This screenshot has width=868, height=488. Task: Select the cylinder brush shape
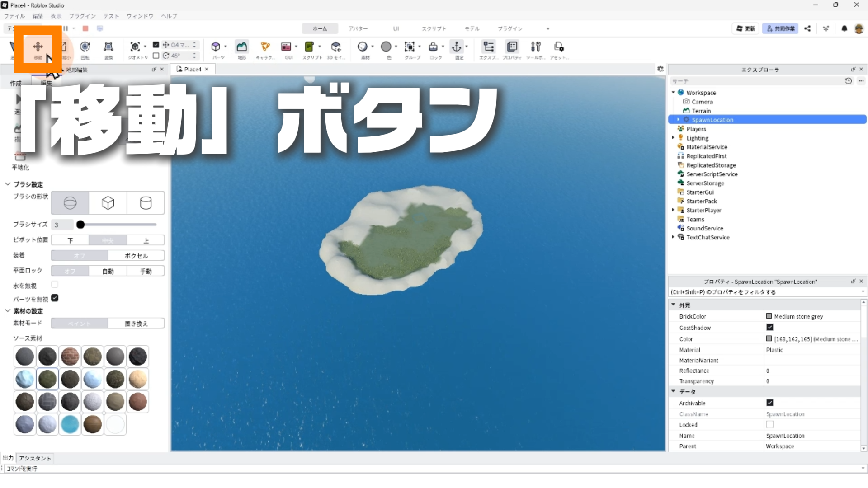pyautogui.click(x=146, y=203)
